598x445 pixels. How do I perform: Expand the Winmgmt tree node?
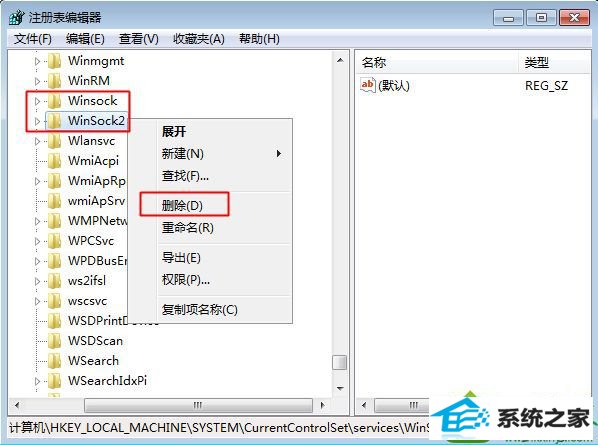coord(37,61)
